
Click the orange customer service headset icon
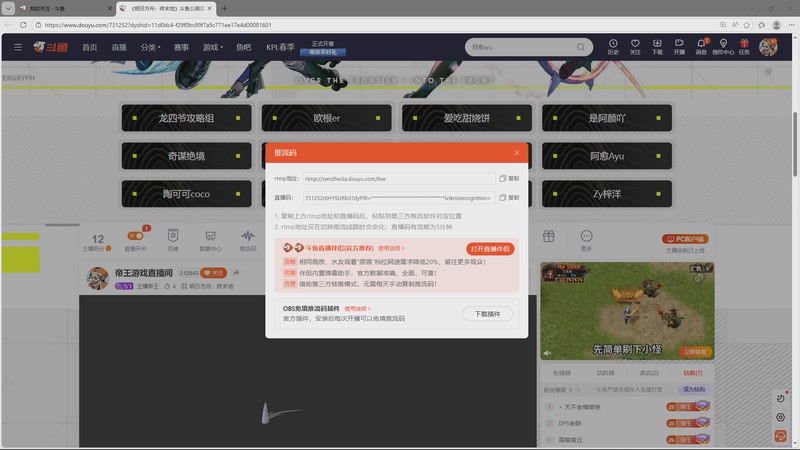click(x=780, y=435)
